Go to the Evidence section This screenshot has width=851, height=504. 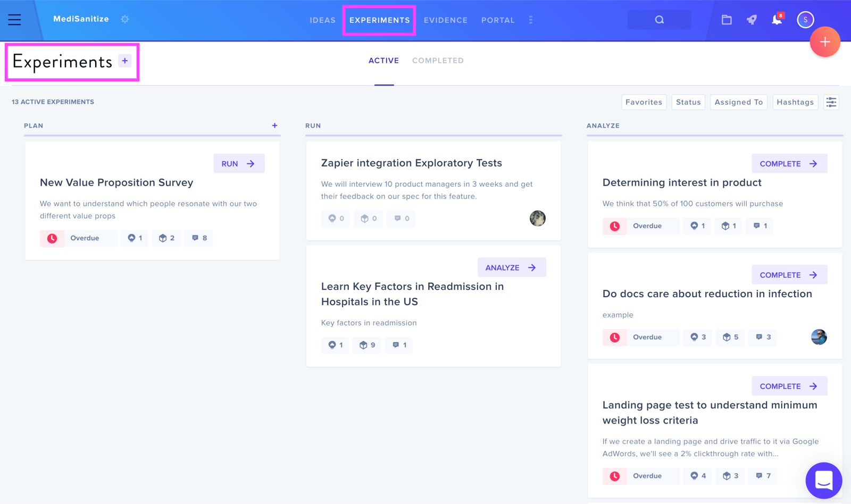coord(446,20)
